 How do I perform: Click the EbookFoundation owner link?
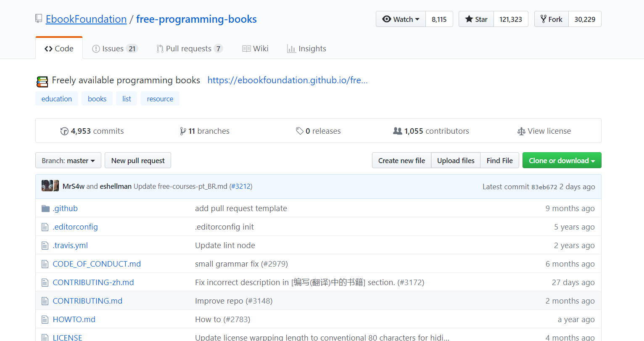(x=86, y=19)
